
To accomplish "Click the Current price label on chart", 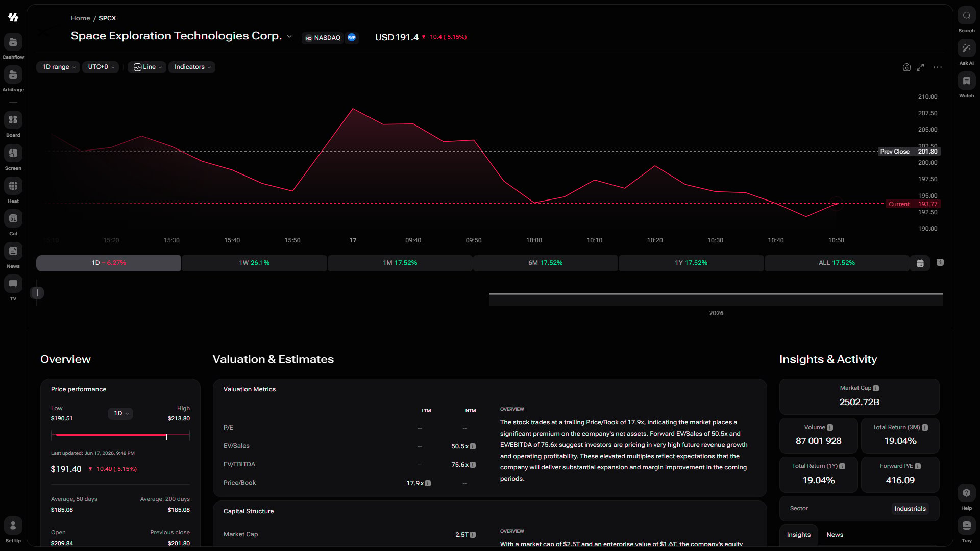I will (x=899, y=204).
